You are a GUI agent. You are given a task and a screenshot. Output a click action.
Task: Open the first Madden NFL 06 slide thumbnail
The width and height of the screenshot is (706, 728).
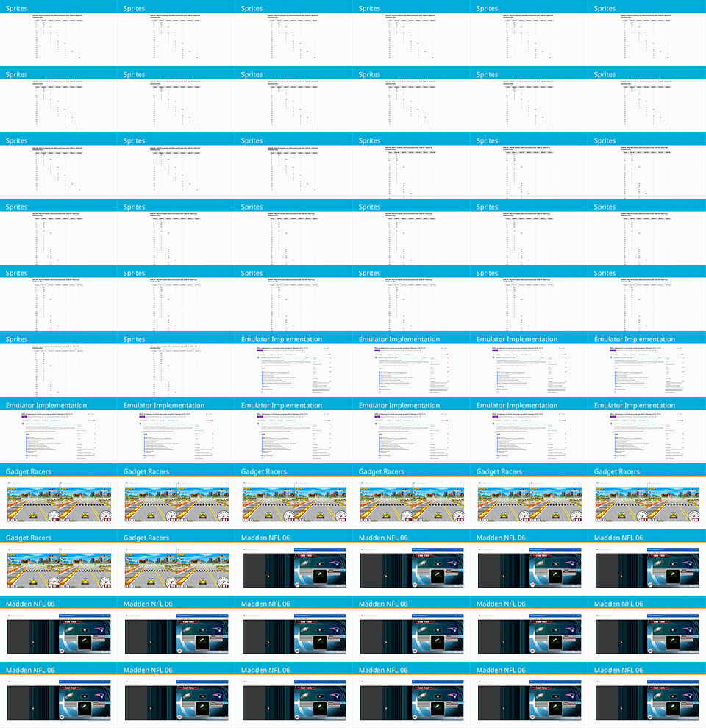coord(293,563)
